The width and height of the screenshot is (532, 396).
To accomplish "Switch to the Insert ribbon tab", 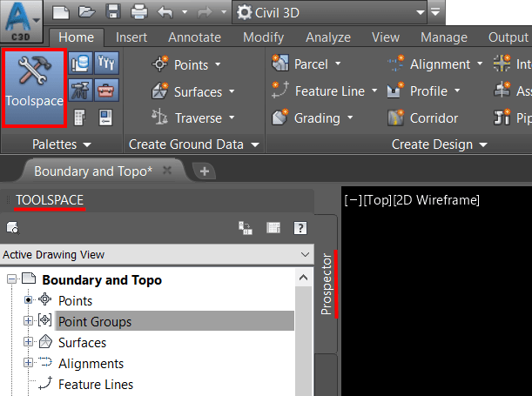I will pos(131,37).
